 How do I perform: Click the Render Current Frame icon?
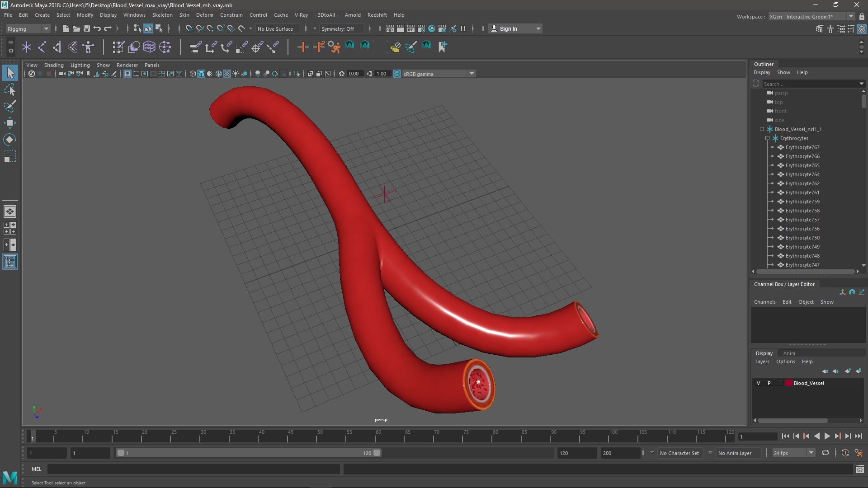(400, 28)
